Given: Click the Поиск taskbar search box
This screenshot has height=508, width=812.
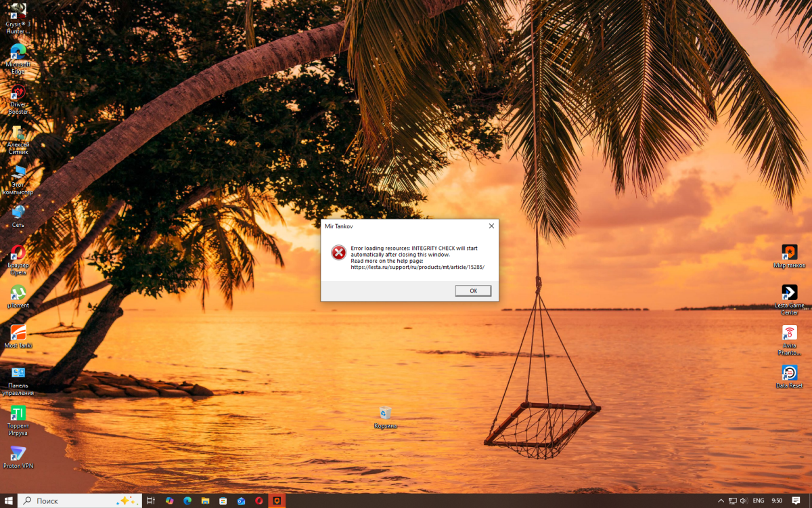Looking at the screenshot, I should coord(78,501).
